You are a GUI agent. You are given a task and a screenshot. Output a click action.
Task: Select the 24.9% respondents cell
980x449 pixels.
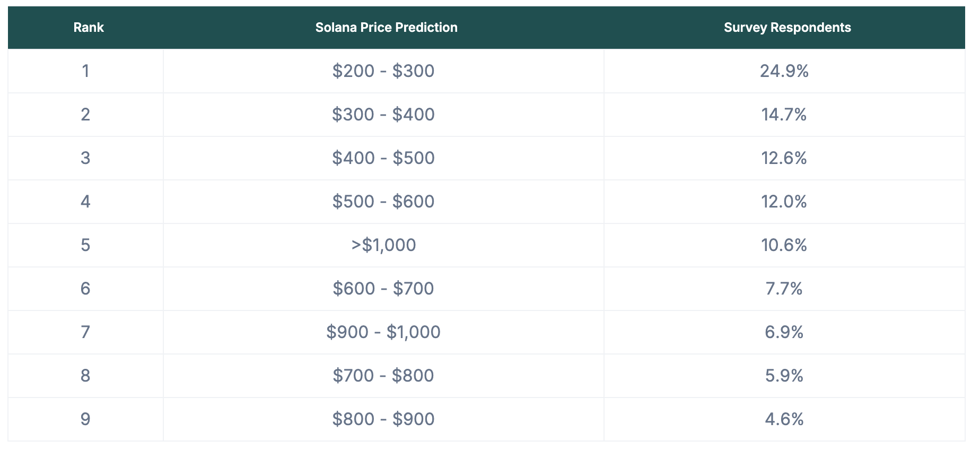784,71
